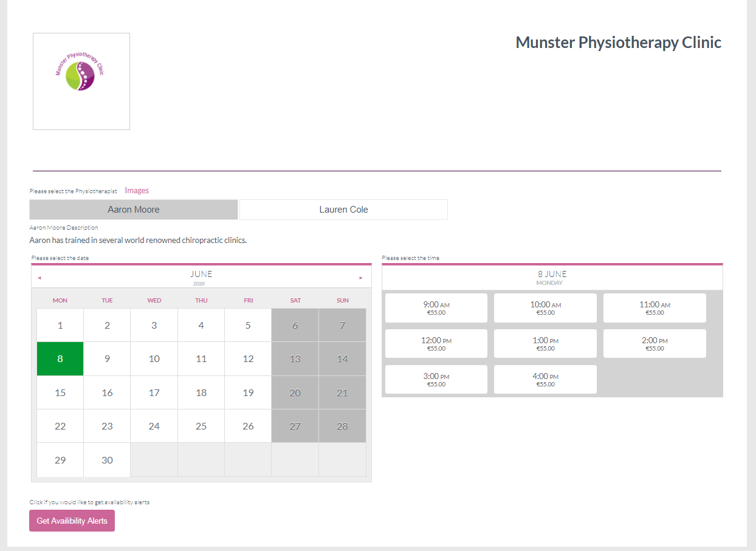The image size is (756, 551).
Task: Click 'Please select the date' label
Action: point(60,258)
